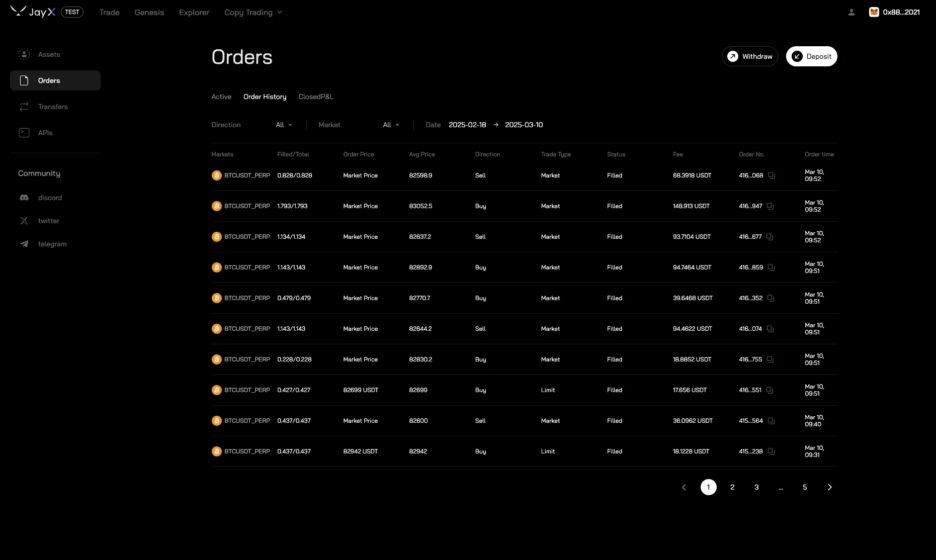Click the MetaMask fox icon next to wallet address
This screenshot has width=936, height=560.
tap(874, 12)
